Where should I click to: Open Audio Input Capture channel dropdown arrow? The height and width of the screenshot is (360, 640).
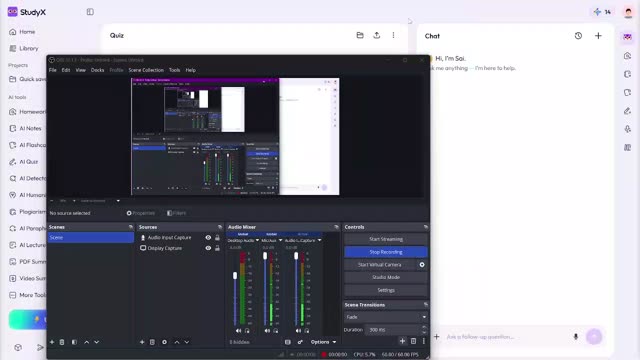pos(319,240)
